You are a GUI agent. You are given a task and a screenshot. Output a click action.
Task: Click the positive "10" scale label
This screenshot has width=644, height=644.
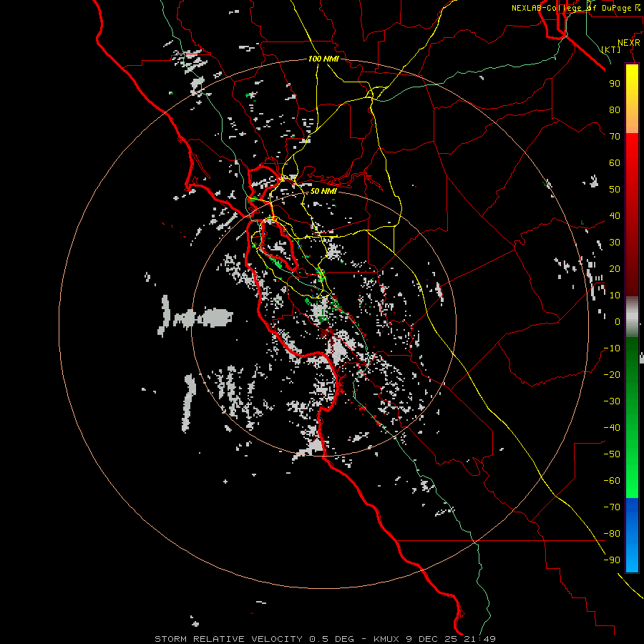point(615,296)
